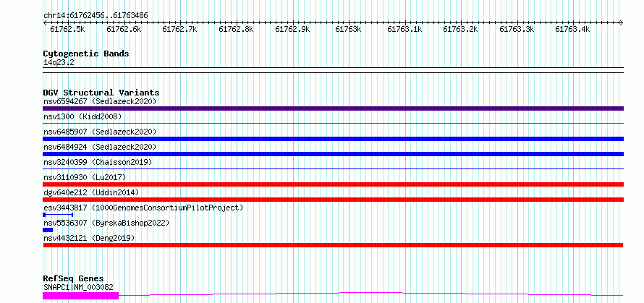
Task: Select the 61763.2k ruler tick label
Action: (x=460, y=29)
